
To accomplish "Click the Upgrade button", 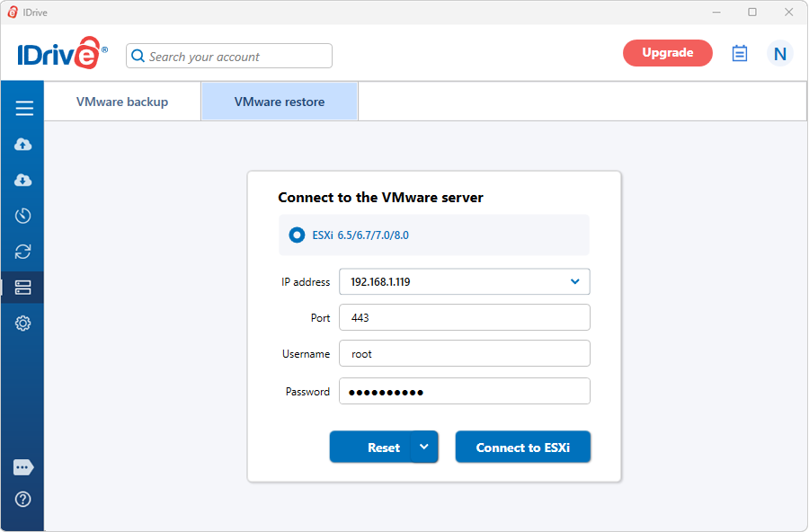I will pos(668,53).
